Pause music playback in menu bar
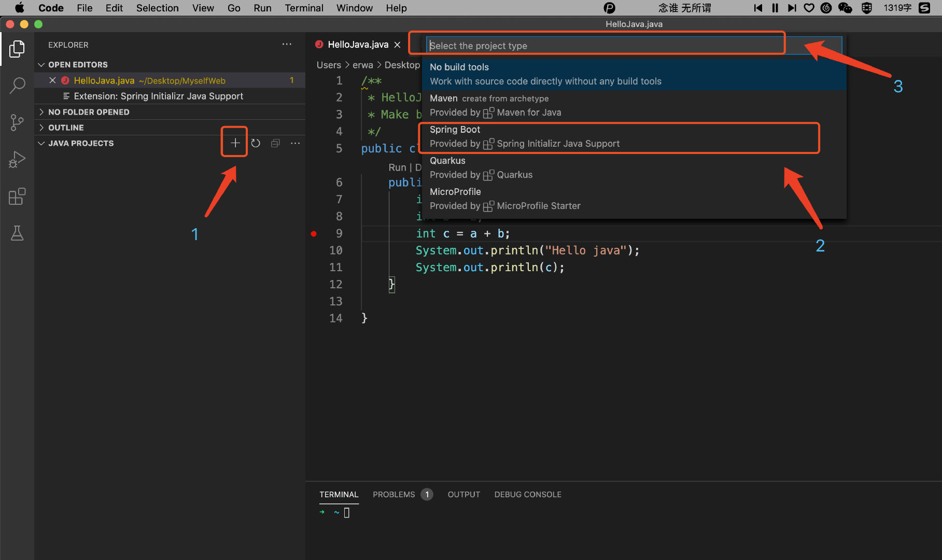The image size is (942, 560). tap(775, 8)
